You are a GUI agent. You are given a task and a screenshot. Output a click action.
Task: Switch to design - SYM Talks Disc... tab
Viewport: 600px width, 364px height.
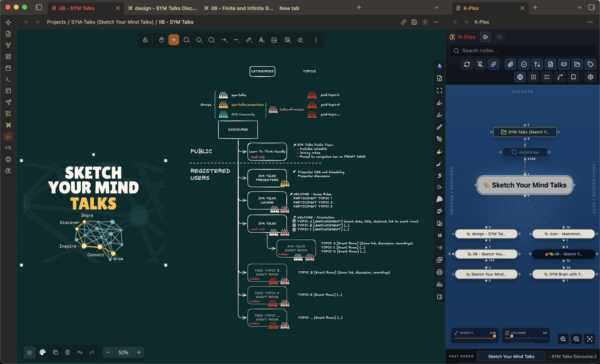point(162,8)
